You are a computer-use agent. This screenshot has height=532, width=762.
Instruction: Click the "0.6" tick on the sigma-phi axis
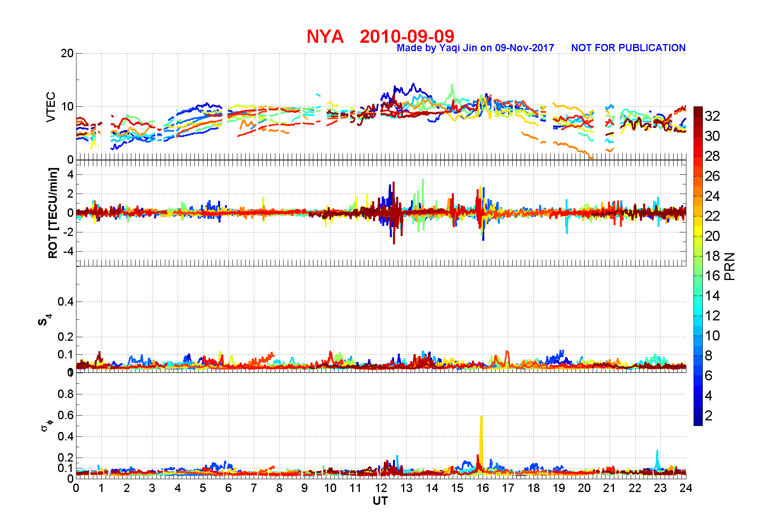tap(66, 415)
